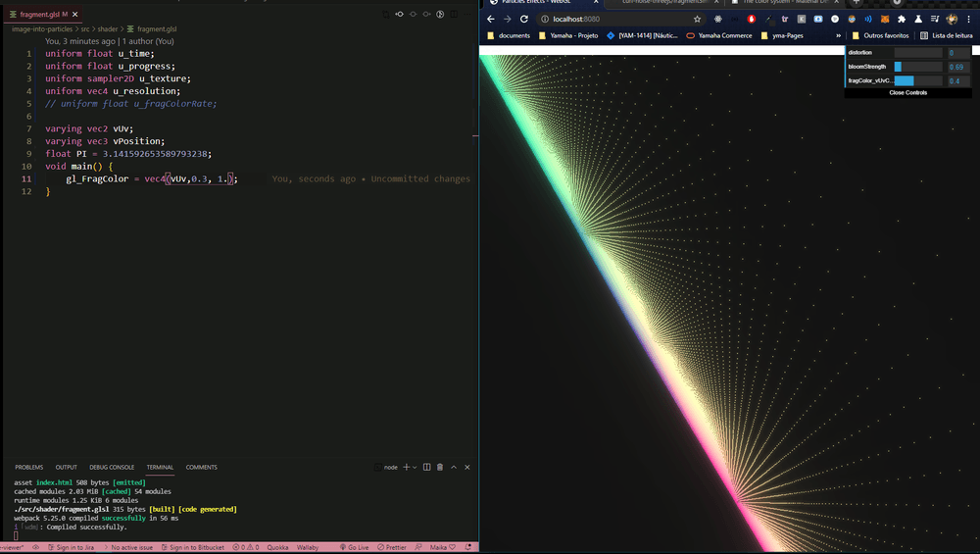Bookmark page with the star icon
980x554 pixels.
coord(697,19)
